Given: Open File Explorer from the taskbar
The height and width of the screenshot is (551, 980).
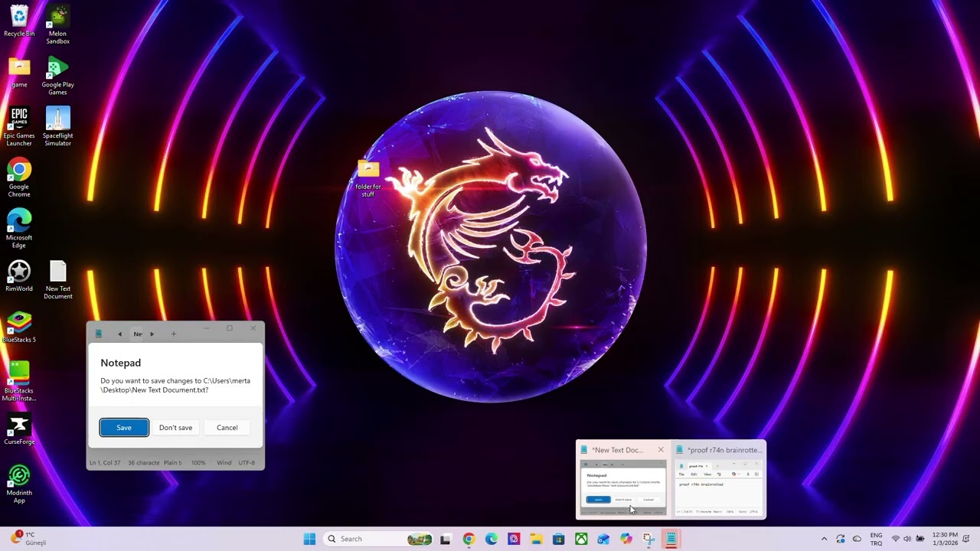Looking at the screenshot, I should click(536, 539).
